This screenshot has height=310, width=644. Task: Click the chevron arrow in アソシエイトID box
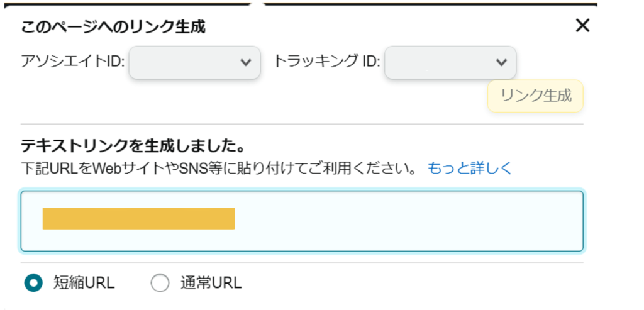[246, 62]
